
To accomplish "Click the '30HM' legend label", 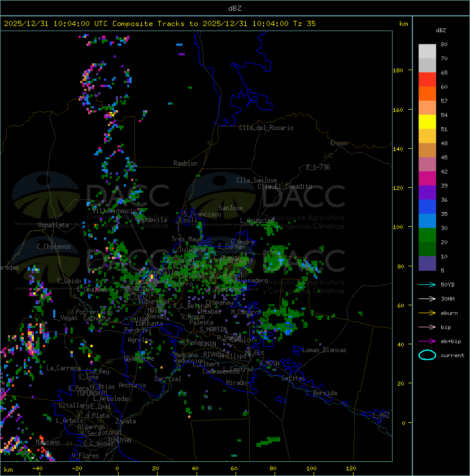I will [x=447, y=298].
